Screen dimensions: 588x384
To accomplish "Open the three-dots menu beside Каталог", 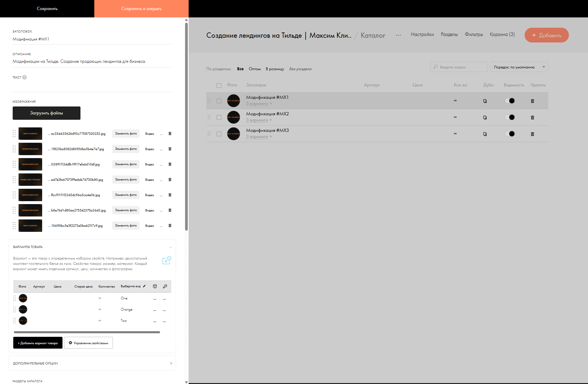I will (398, 35).
